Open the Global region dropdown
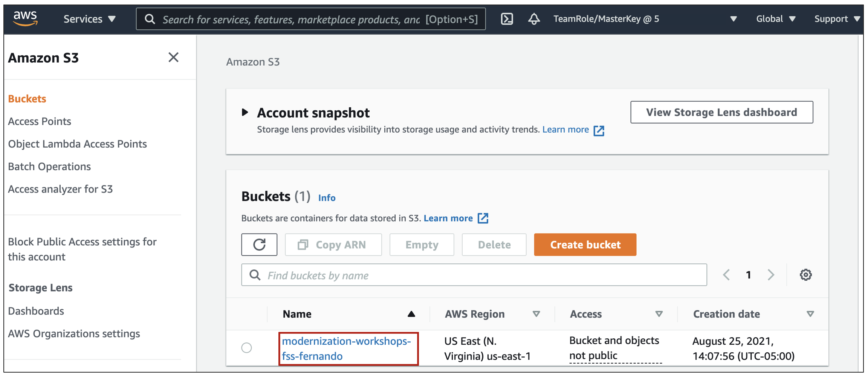 (776, 19)
